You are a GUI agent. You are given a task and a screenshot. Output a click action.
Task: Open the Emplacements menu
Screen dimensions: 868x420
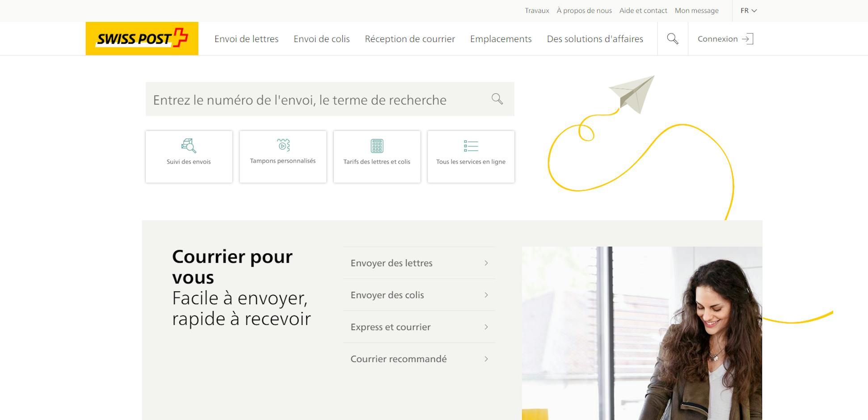(x=501, y=39)
